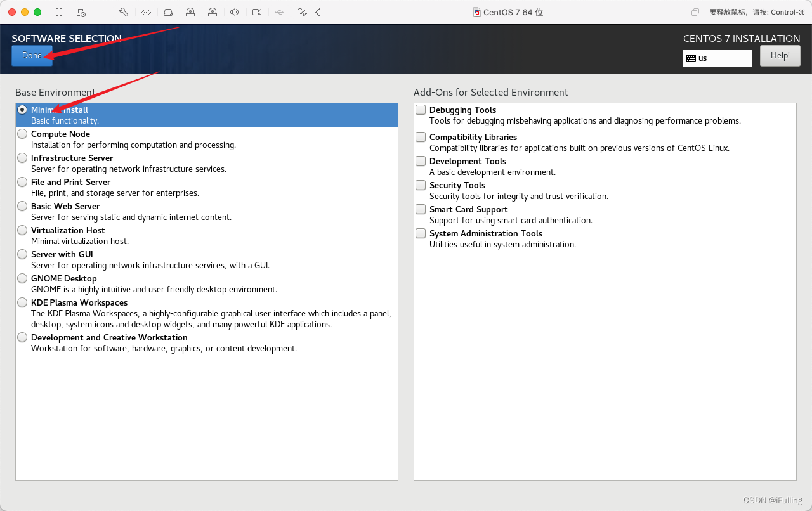
Task: Enable the System Administration Tools checkbox
Action: (421, 233)
